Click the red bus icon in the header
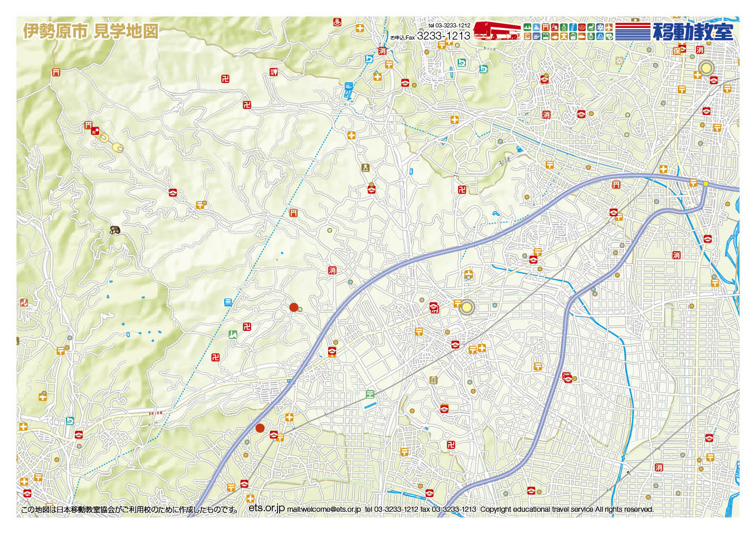Screen dimensions: 756x534 pyautogui.click(x=497, y=31)
